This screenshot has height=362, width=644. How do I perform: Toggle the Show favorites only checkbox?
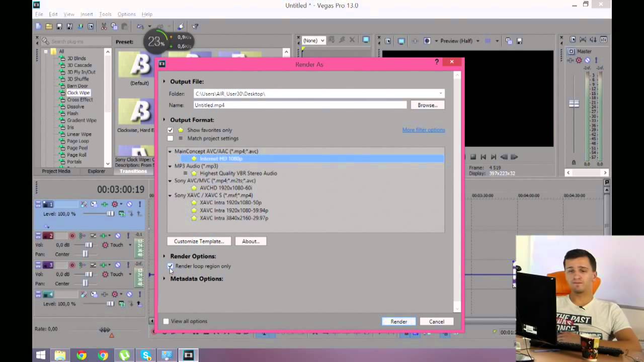170,130
